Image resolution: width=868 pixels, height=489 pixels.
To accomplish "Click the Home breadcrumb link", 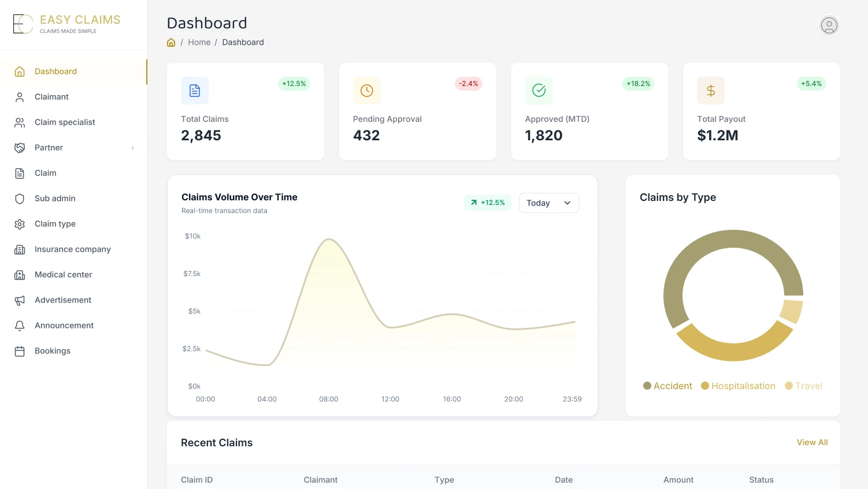I will click(199, 42).
